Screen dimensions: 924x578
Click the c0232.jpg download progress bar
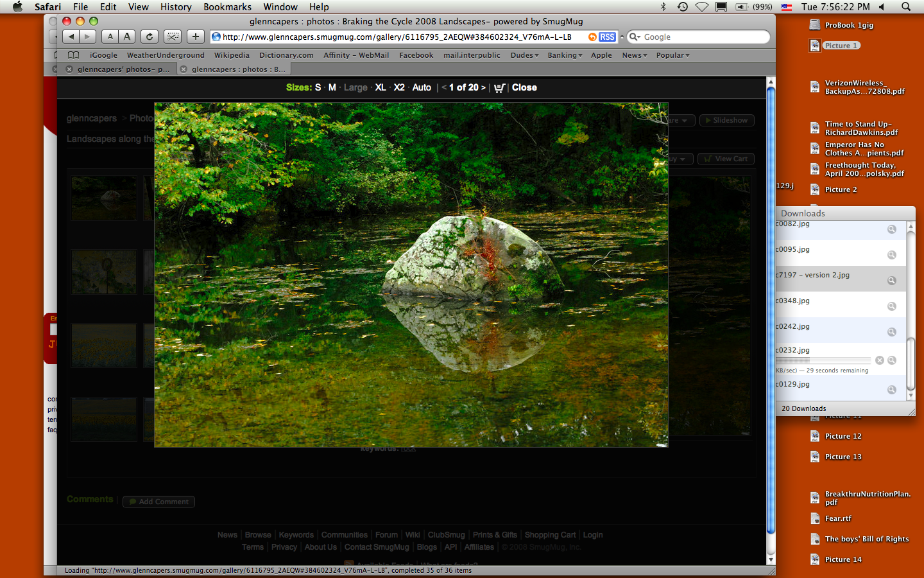(x=823, y=360)
